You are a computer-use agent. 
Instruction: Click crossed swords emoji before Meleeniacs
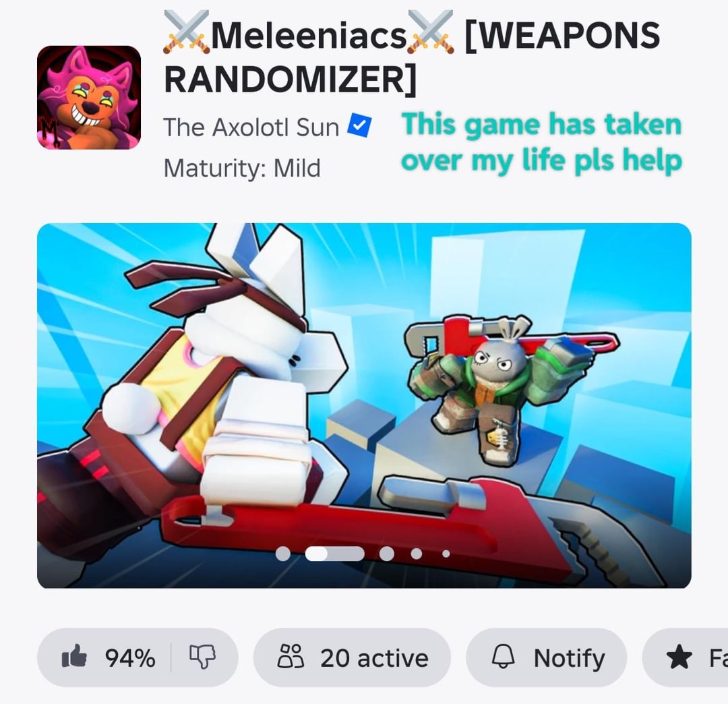(186, 32)
